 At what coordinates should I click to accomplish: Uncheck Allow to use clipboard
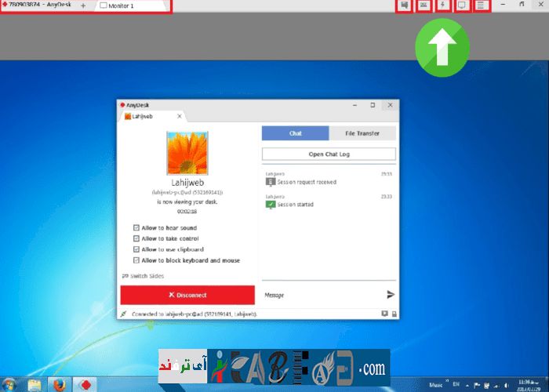(136, 249)
